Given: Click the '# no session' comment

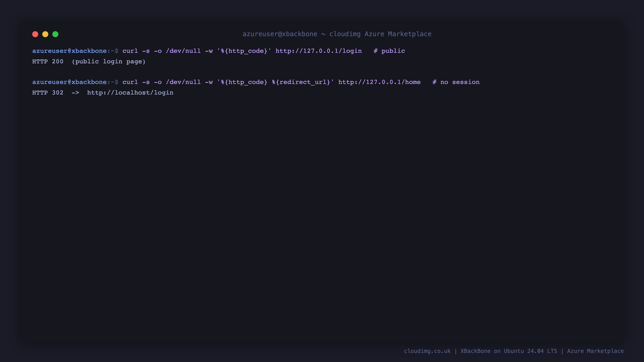Looking at the screenshot, I should click(x=456, y=82).
